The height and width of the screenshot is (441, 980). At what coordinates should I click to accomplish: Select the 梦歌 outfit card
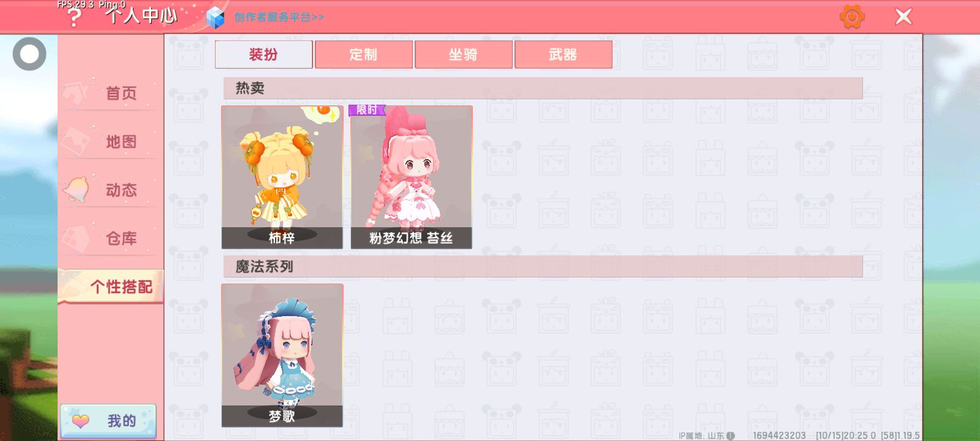(x=282, y=355)
